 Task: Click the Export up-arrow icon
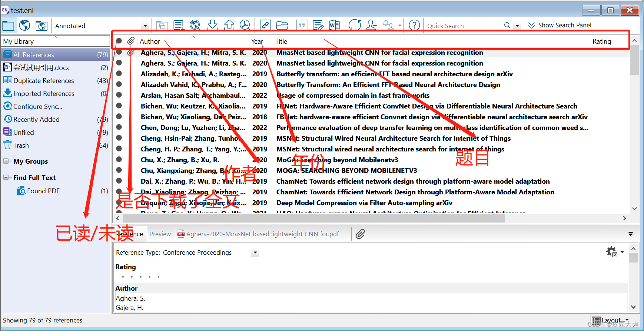[x=229, y=25]
